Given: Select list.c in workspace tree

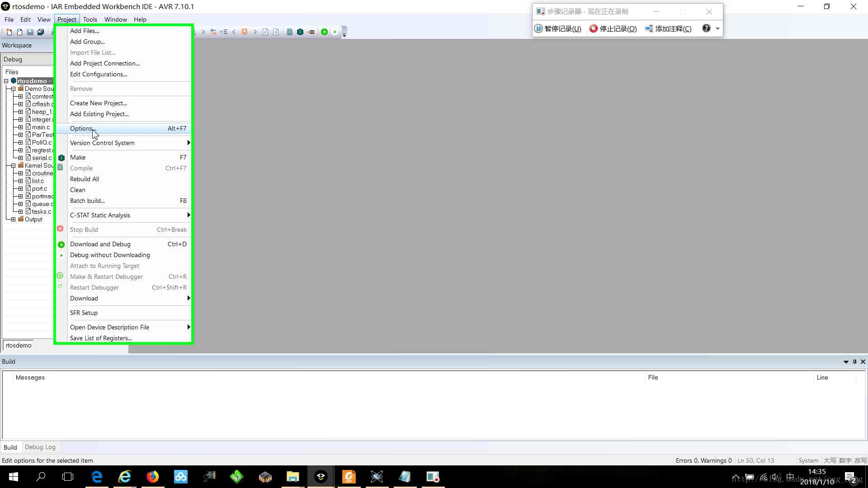Looking at the screenshot, I should (x=38, y=181).
